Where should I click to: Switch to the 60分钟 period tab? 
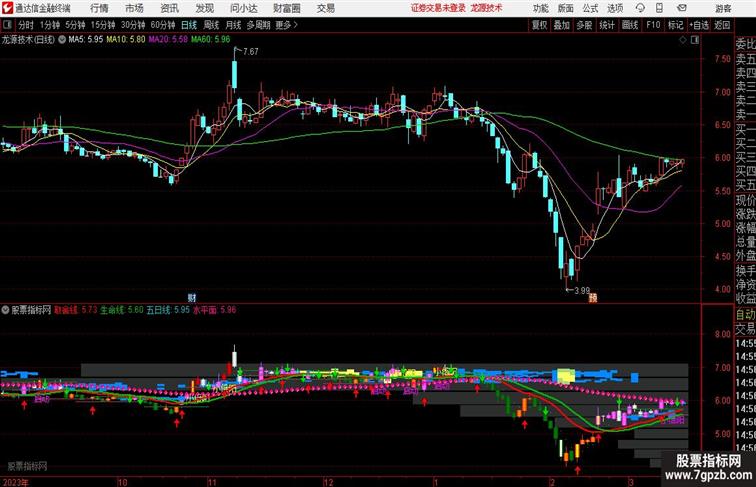(163, 25)
